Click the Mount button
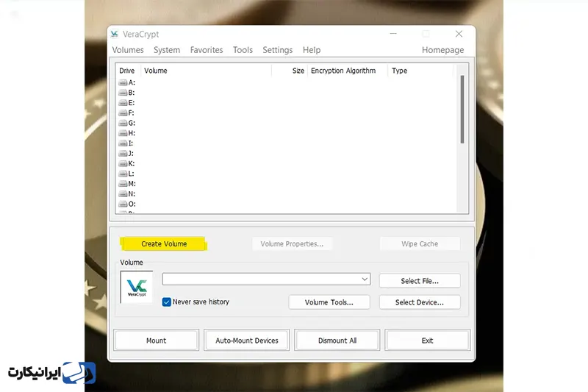This screenshot has height=392, width=588. [157, 341]
